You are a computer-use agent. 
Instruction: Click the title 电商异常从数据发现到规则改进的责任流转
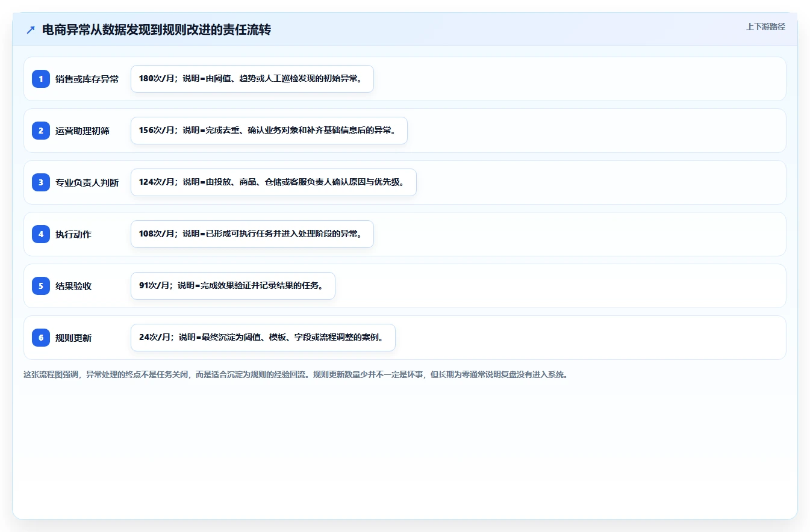click(157, 30)
